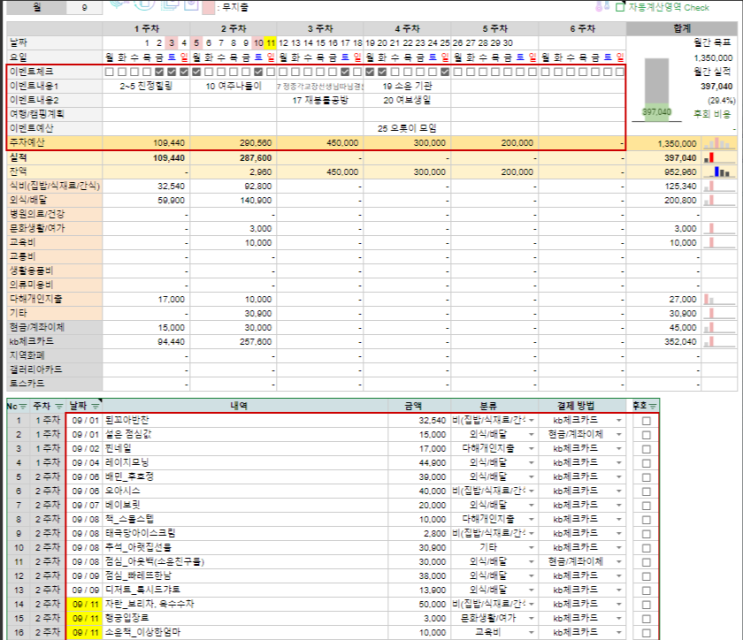Open 분류 dropdown for 핀네일 row
Viewport: 743px width, 640px height.
click(x=532, y=449)
